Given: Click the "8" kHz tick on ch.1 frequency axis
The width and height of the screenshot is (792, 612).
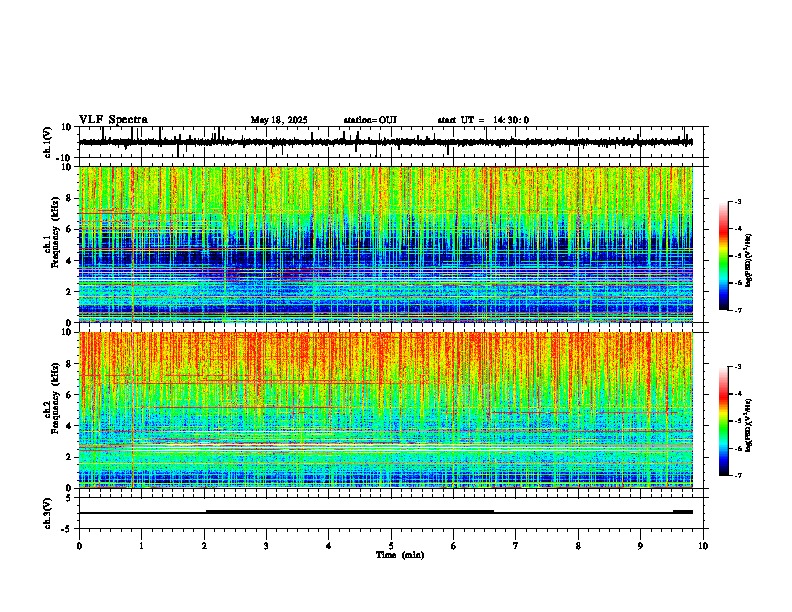Looking at the screenshot, I should [69, 198].
